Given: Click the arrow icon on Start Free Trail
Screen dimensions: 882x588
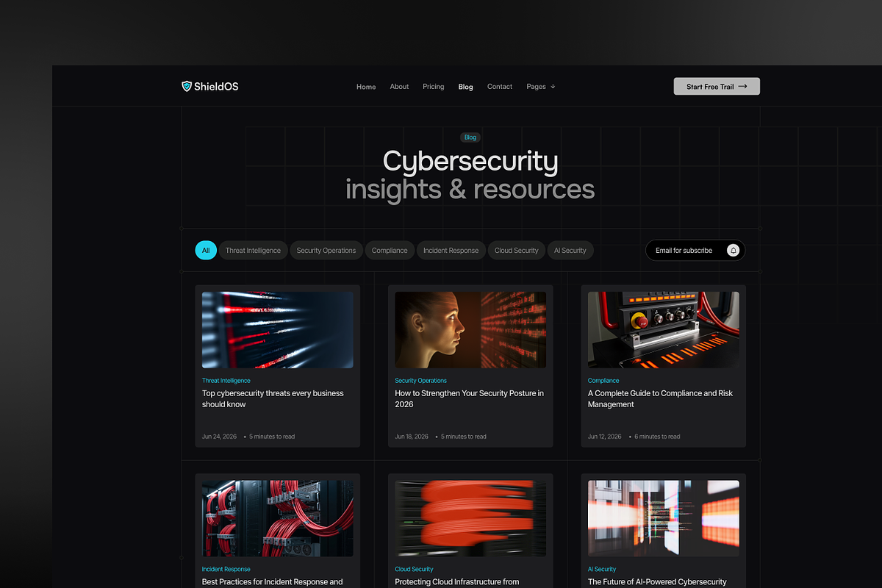Looking at the screenshot, I should pyautogui.click(x=742, y=86).
